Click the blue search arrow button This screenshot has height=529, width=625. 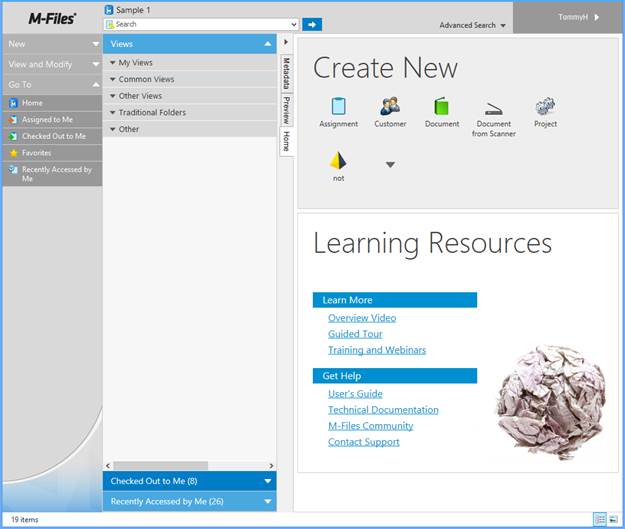(x=312, y=24)
